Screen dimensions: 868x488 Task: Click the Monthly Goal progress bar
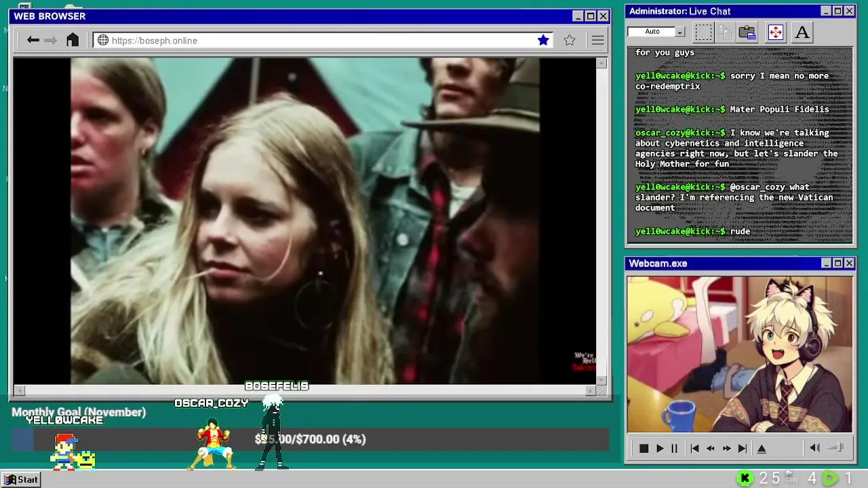click(x=311, y=439)
